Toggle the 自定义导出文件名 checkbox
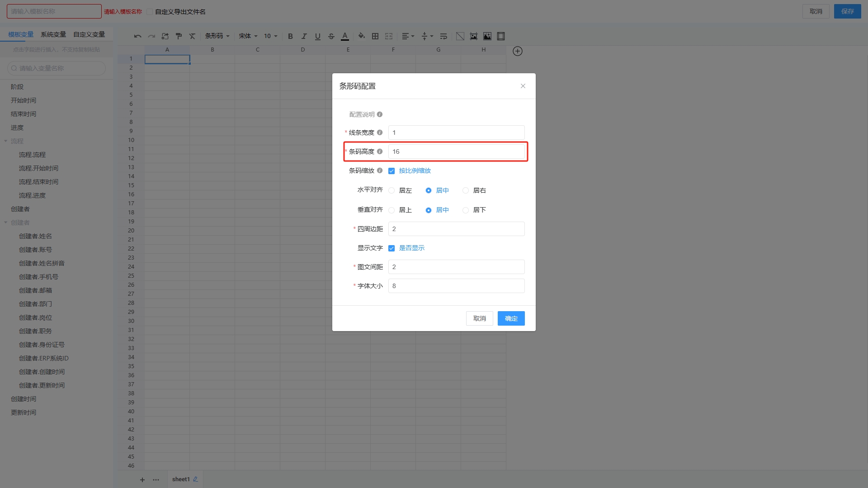Screen dimensions: 868x488 [x=150, y=12]
